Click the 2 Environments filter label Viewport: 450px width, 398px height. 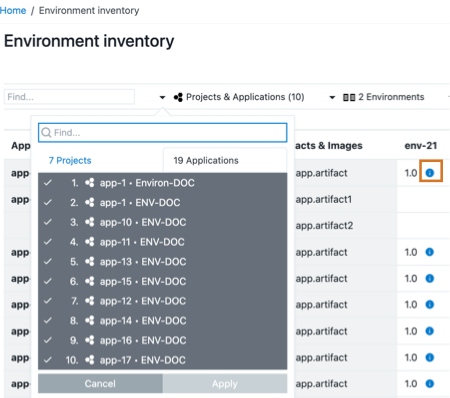(391, 97)
